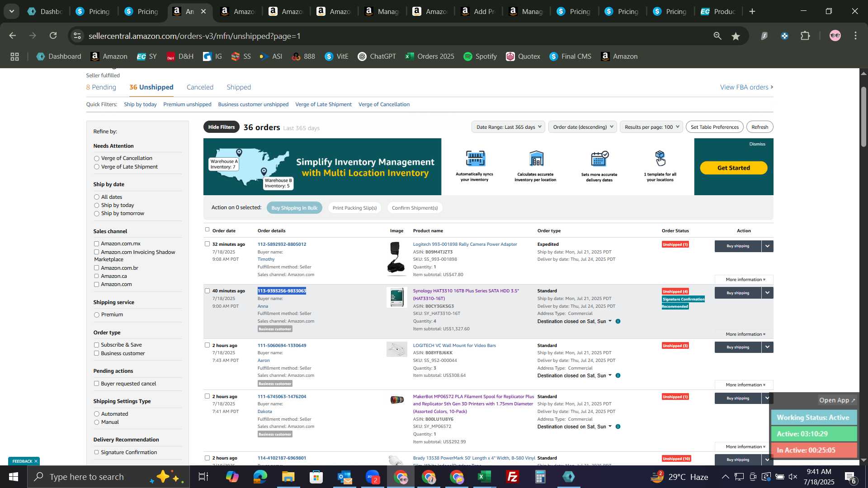
Task: Click Open App in the status widget
Action: 837,400
